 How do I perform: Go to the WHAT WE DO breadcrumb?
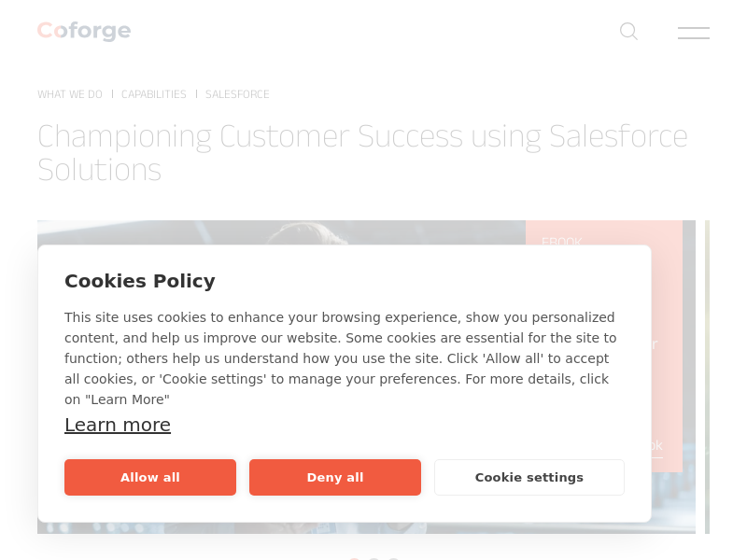[x=70, y=94]
